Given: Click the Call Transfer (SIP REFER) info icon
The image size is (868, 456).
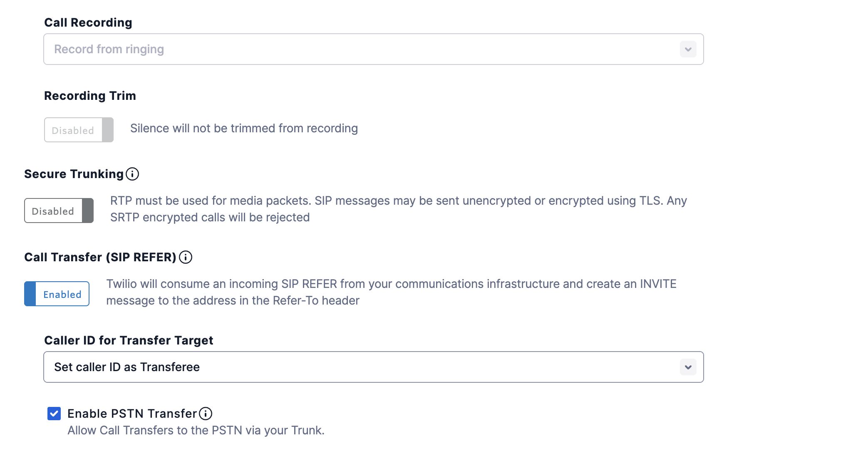Looking at the screenshot, I should coord(186,257).
